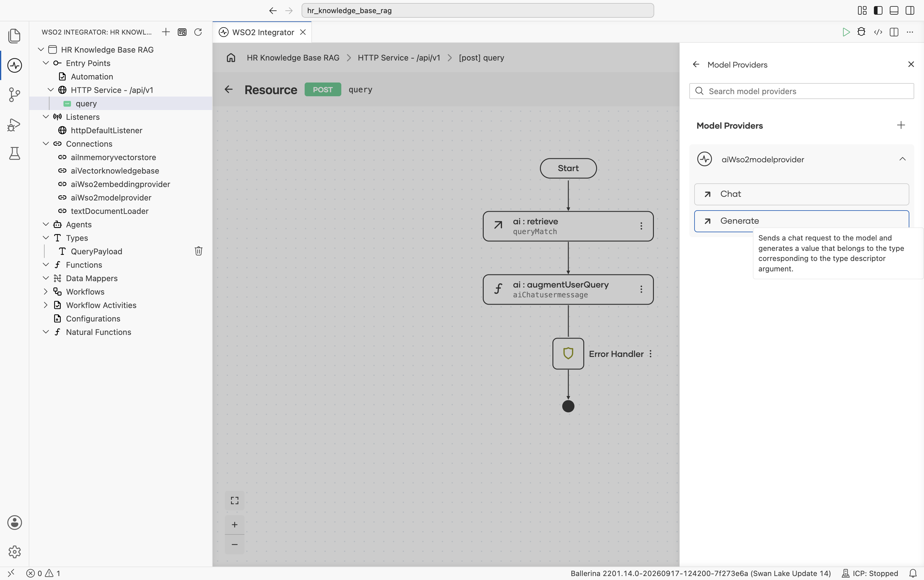The width and height of the screenshot is (924, 580).
Task: Open the notifications bell in status bar
Action: tap(913, 573)
